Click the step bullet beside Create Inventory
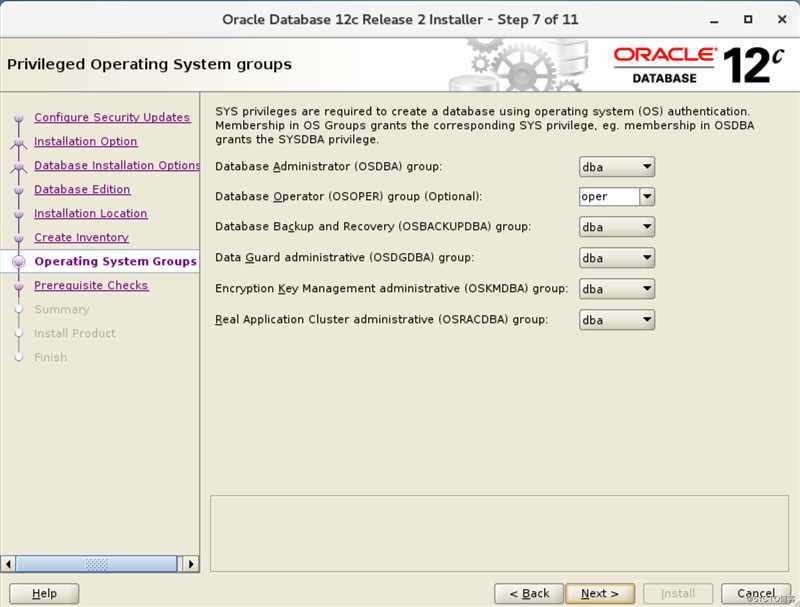Image resolution: width=800 pixels, height=607 pixels. coord(19,238)
